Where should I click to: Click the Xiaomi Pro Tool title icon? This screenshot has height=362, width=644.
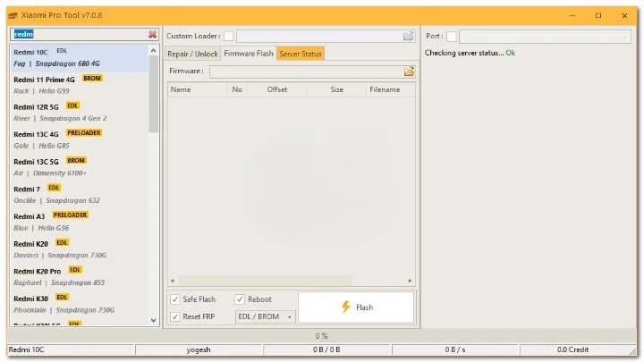point(13,15)
